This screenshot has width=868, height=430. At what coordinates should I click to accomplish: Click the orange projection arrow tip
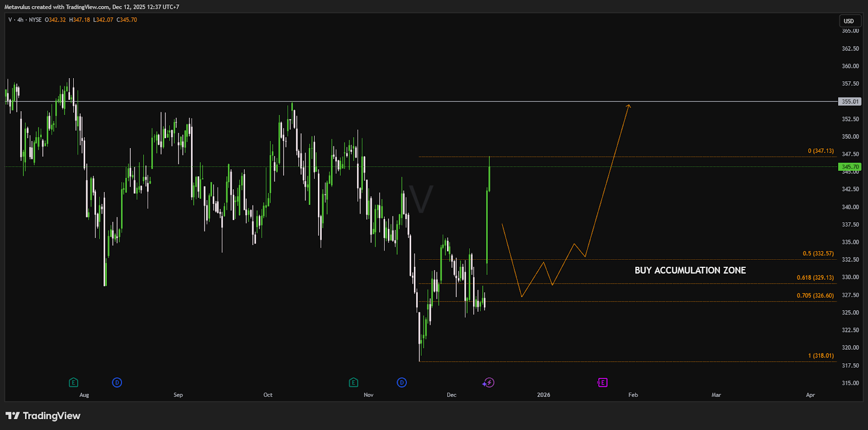pyautogui.click(x=629, y=105)
